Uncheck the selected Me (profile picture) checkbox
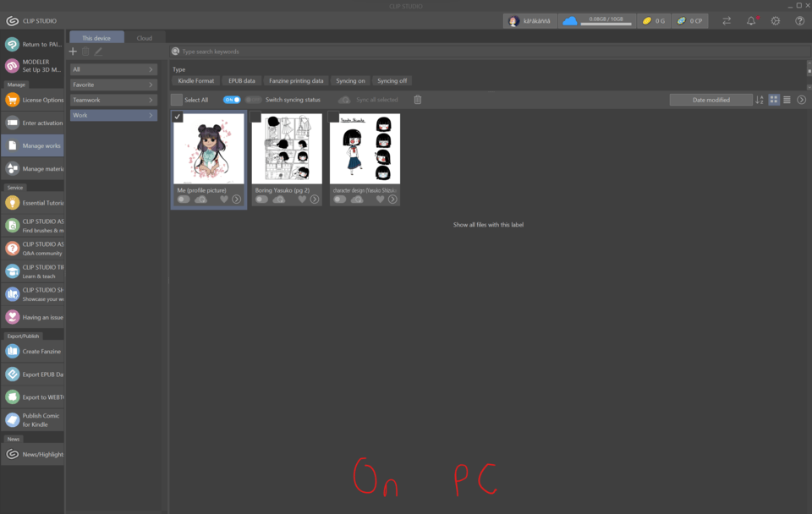 [x=178, y=118]
